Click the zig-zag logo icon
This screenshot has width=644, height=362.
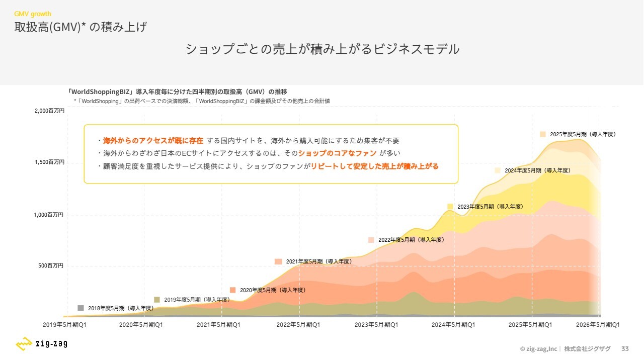(x=24, y=344)
